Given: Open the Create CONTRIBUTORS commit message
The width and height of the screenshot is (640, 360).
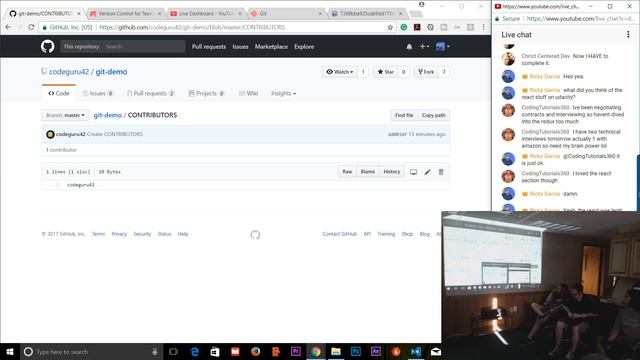Looking at the screenshot, I should pos(115,134).
